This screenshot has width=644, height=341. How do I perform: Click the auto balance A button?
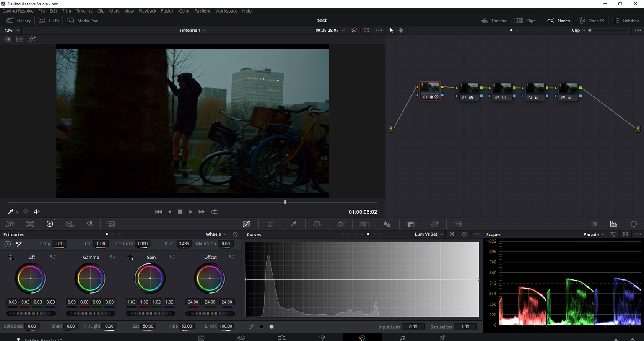(x=8, y=244)
